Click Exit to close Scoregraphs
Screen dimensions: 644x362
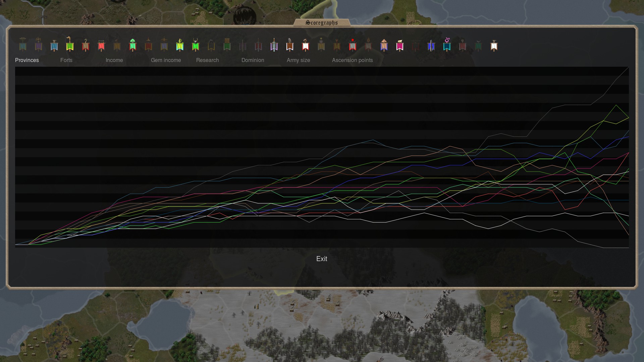pos(322,259)
